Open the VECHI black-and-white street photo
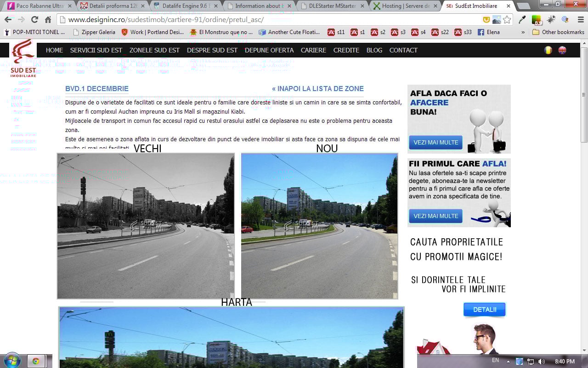The height and width of the screenshot is (368, 588). tap(146, 226)
